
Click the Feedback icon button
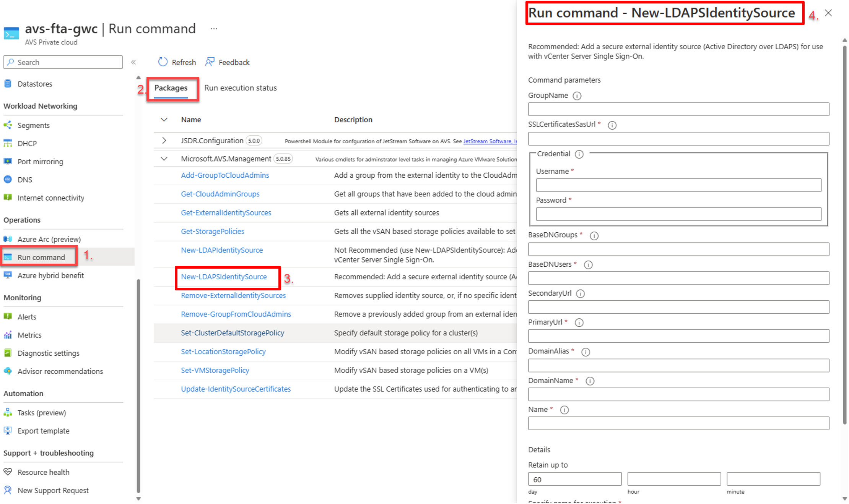click(x=210, y=62)
